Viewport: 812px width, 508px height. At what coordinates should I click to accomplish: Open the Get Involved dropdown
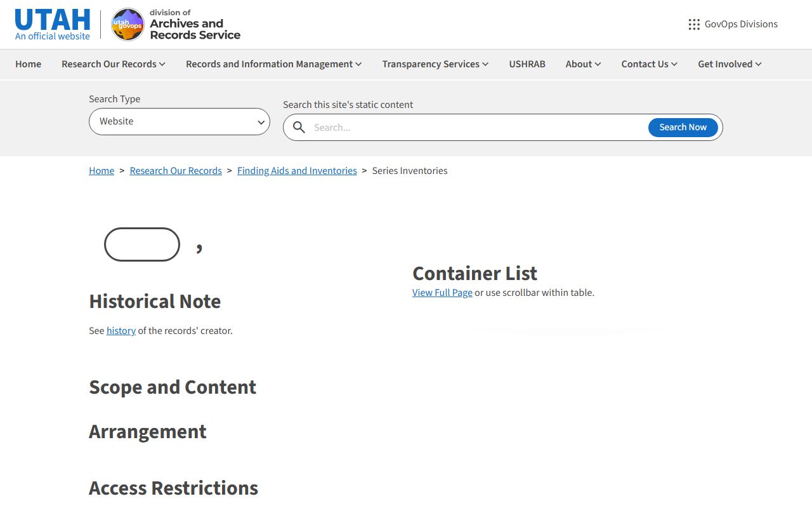point(730,64)
